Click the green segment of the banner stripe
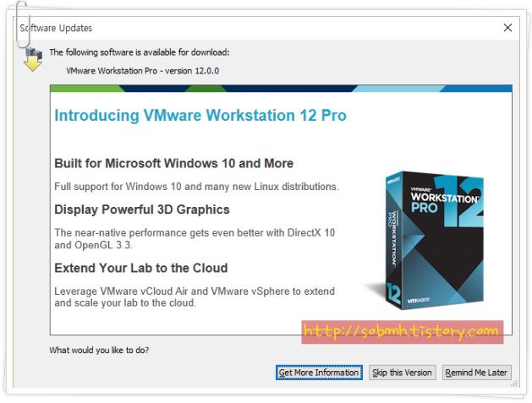This screenshot has width=532, height=403. coord(87,89)
